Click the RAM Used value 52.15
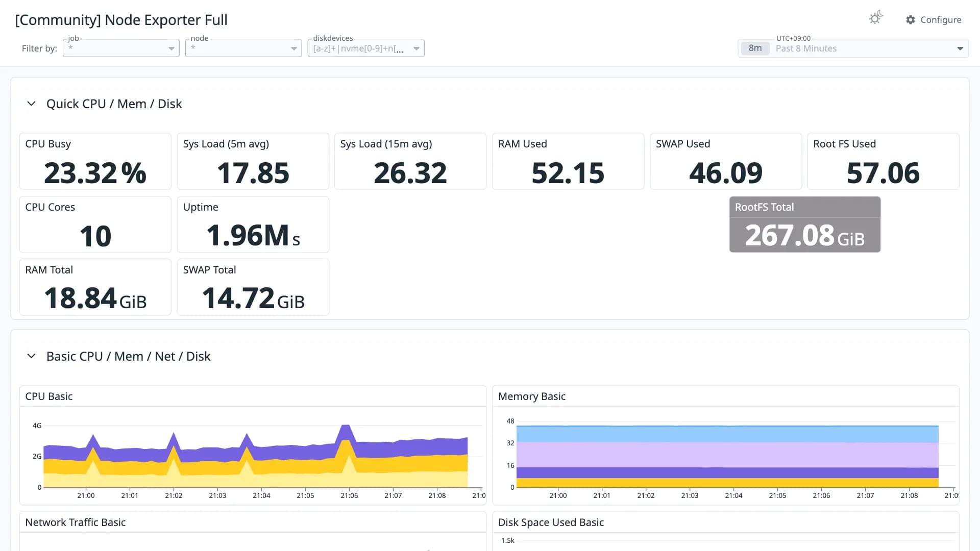The image size is (980, 551). point(568,173)
